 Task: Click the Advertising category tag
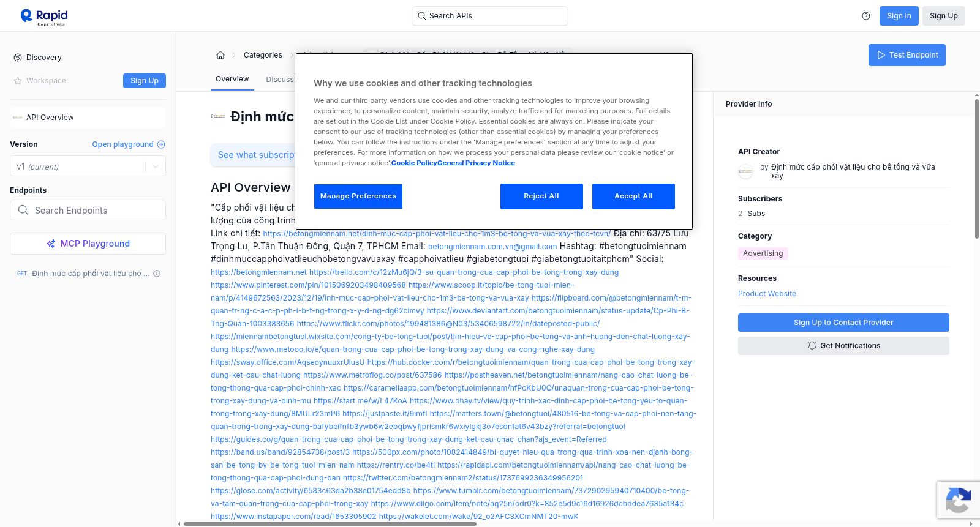(763, 253)
